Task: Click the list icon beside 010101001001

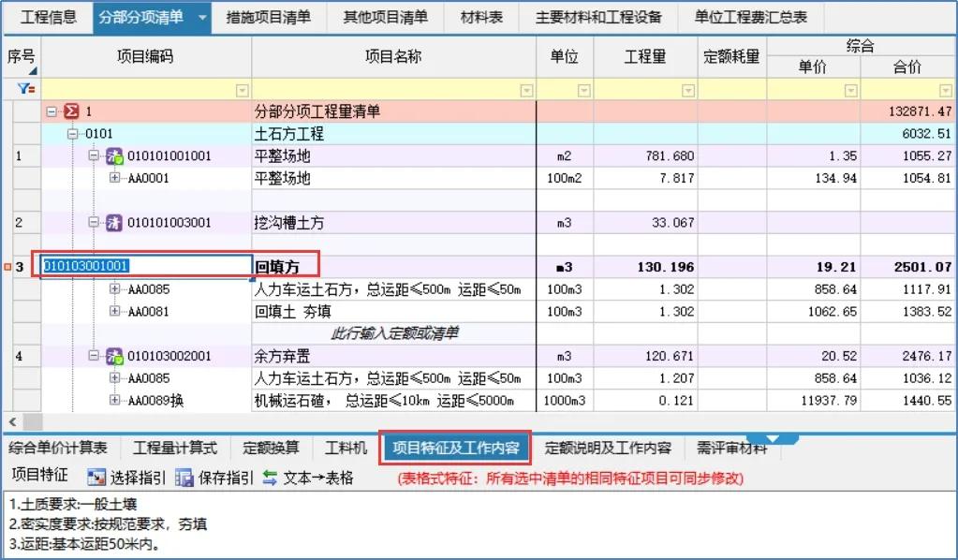Action: tap(114, 156)
